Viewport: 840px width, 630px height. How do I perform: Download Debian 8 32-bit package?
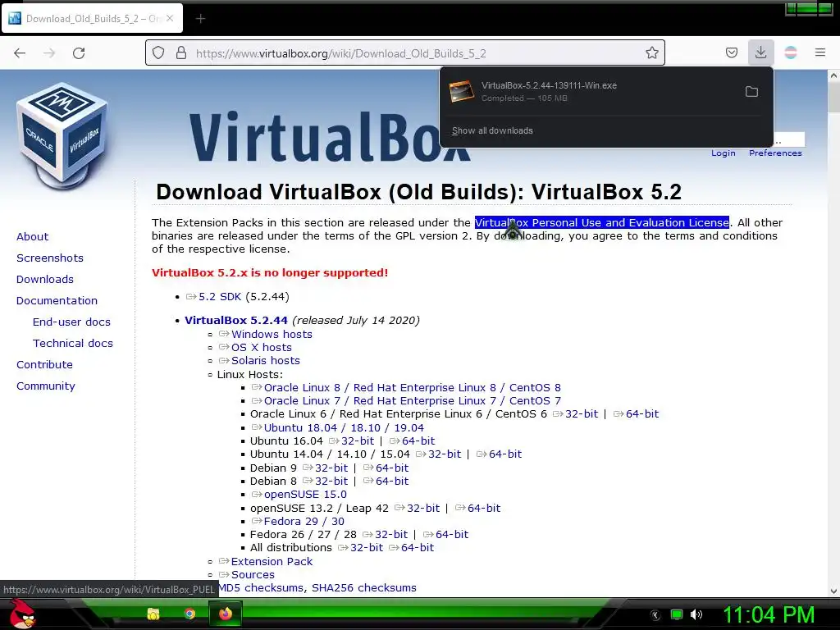331,482
